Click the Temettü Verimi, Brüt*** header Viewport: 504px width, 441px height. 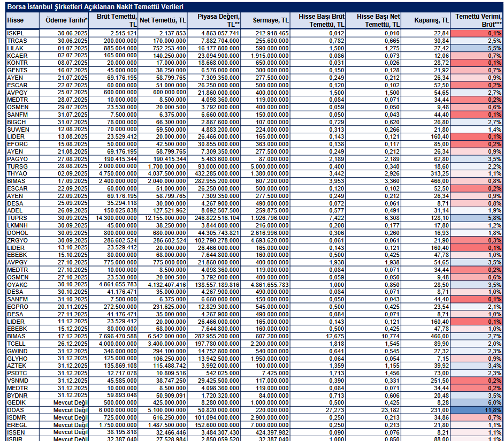tap(477, 20)
